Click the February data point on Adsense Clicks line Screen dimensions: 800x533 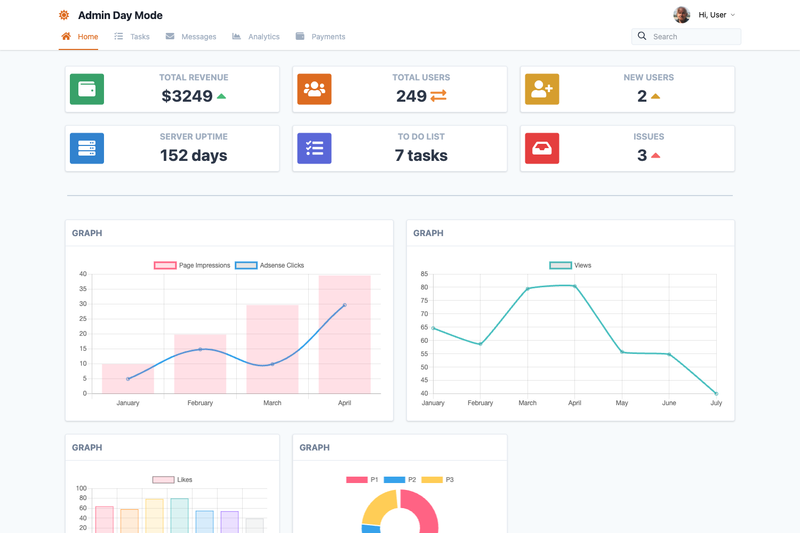click(x=200, y=349)
